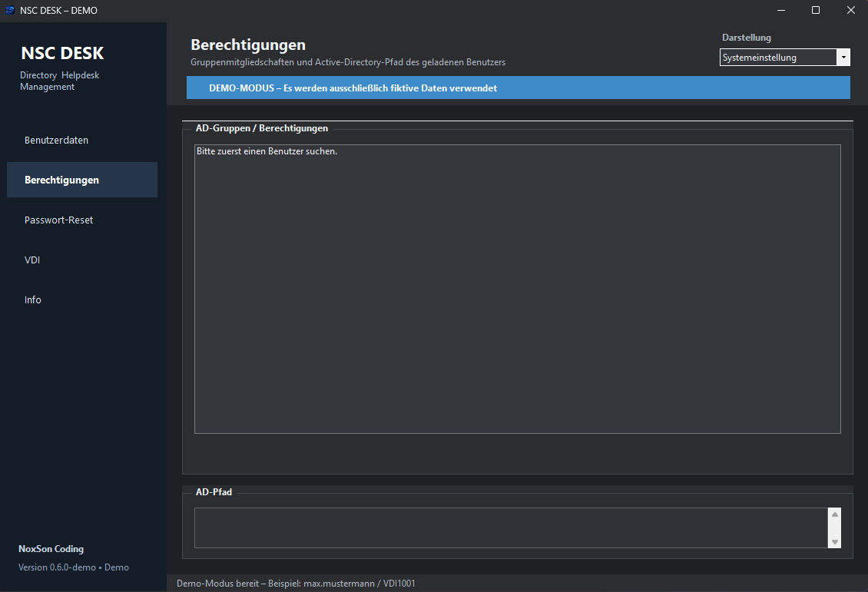Open the Darstellung theme dropdown arrow
The width and height of the screenshot is (868, 592).
click(843, 58)
